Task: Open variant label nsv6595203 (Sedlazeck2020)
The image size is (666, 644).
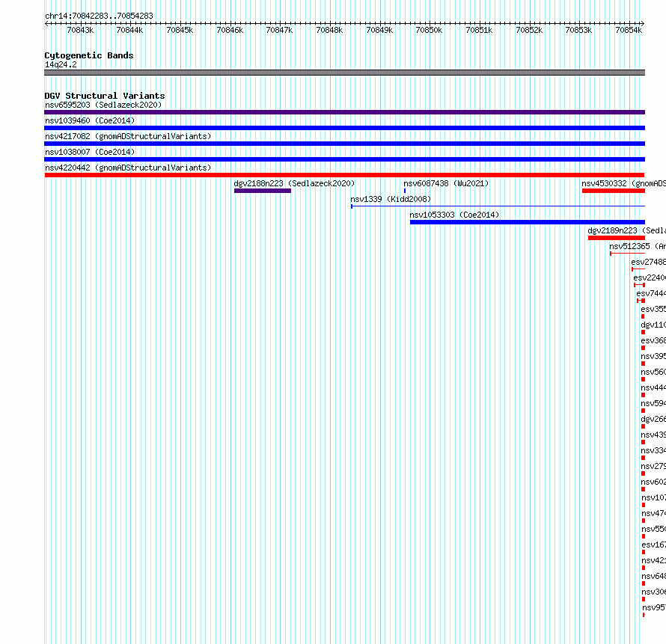Action: [103, 105]
